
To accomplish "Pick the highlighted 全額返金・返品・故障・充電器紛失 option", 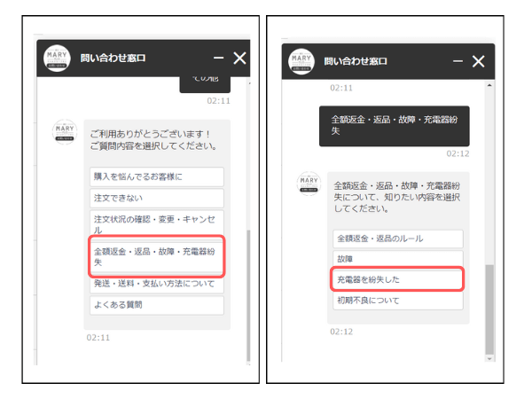I will pos(156,256).
